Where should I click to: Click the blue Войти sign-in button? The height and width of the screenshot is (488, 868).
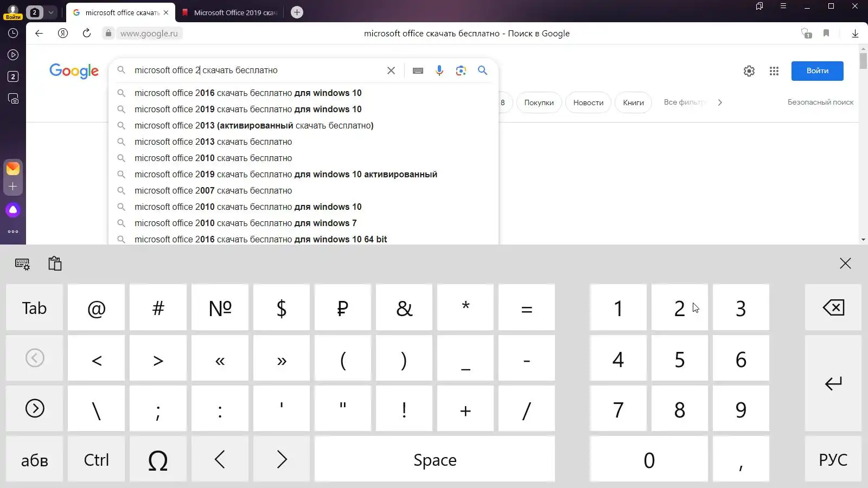[x=817, y=71]
